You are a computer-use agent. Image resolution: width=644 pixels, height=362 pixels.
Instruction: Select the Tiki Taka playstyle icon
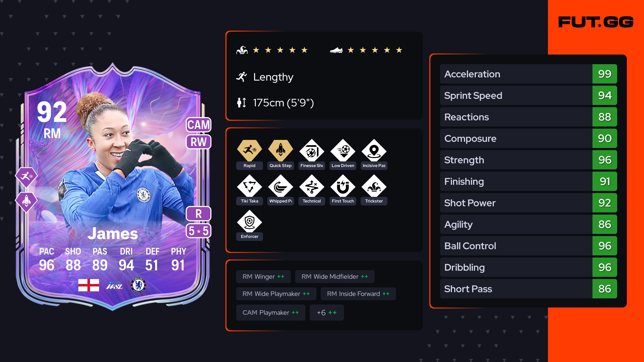[249, 186]
